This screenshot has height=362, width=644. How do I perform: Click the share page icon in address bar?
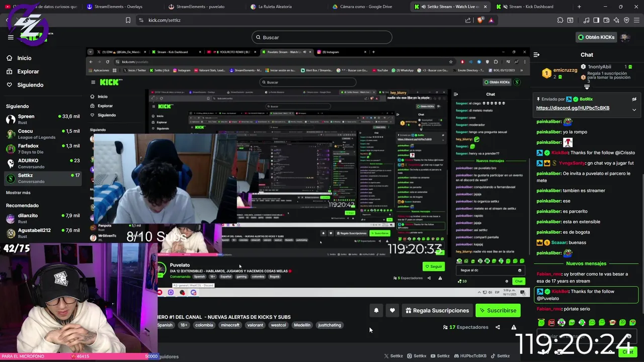coord(468,20)
